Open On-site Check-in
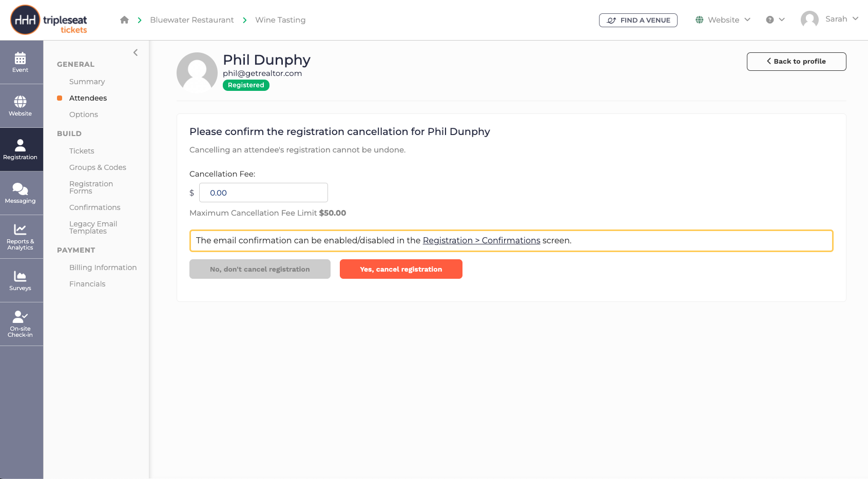Viewport: 868px width, 479px height. [x=21, y=324]
